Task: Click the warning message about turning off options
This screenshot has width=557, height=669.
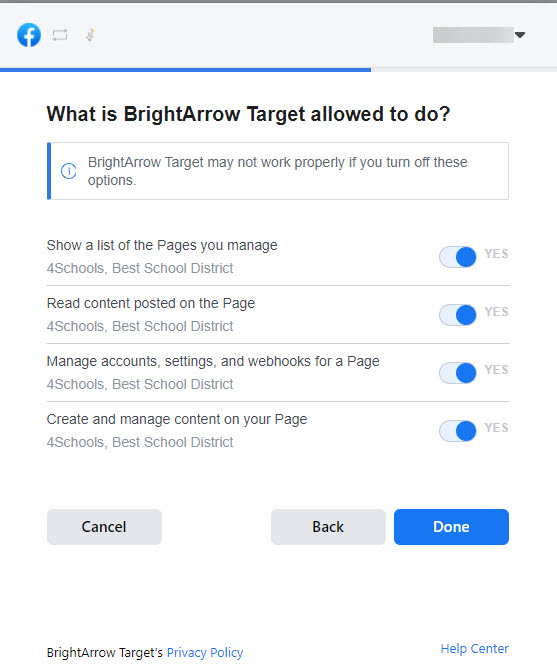Action: click(x=277, y=171)
